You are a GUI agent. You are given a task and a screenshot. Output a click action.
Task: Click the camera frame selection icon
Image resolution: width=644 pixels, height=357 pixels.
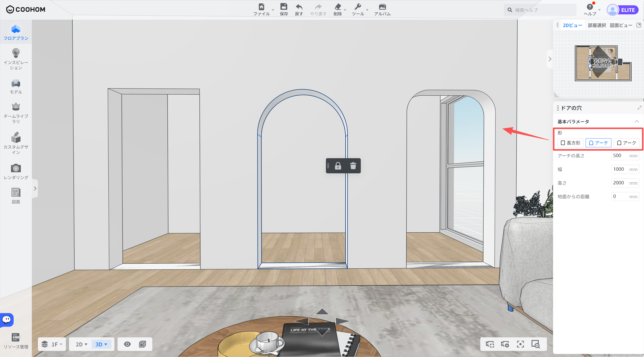click(x=490, y=344)
